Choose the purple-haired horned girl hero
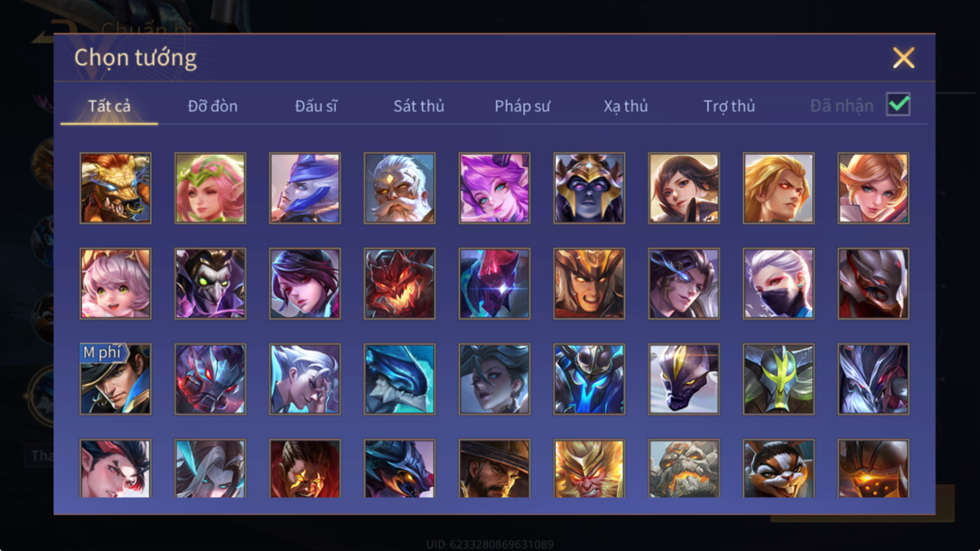Viewport: 980px width, 551px height. coord(494,188)
